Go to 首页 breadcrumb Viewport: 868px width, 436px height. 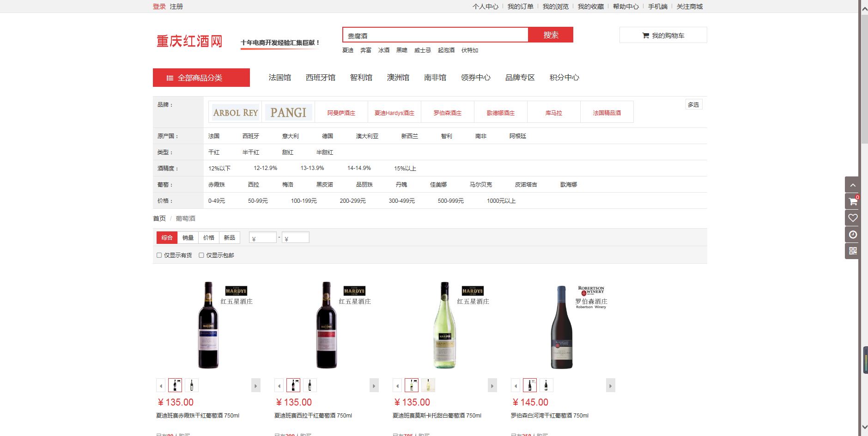pyautogui.click(x=159, y=218)
